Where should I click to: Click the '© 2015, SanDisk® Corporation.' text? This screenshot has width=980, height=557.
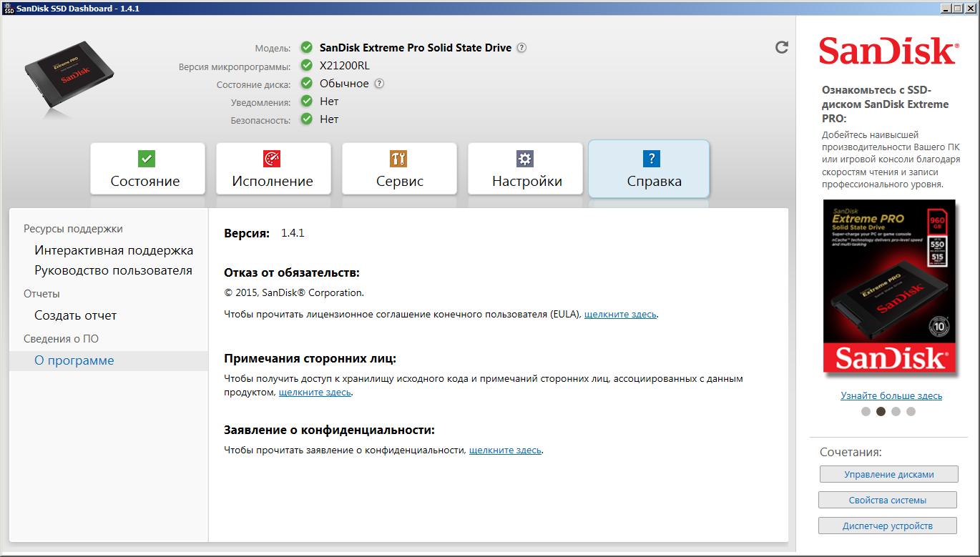pyautogui.click(x=294, y=292)
